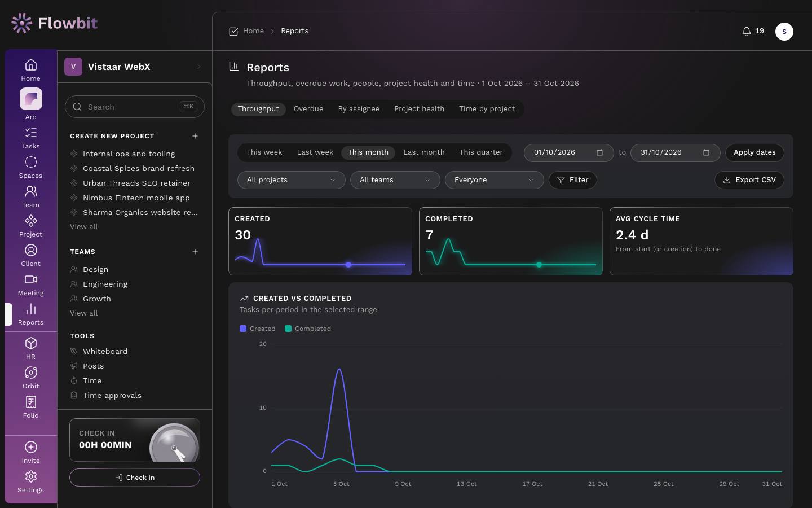Click the Check in button
Viewport: 812px width, 508px height.
point(135,478)
